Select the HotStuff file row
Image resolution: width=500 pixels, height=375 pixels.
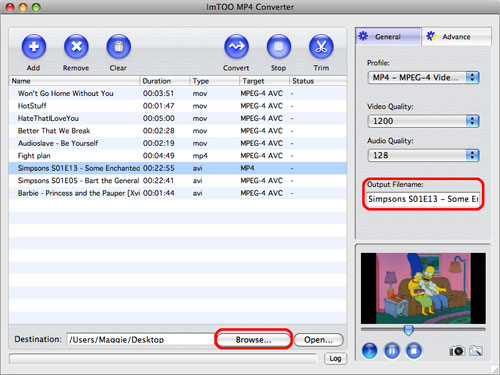pyautogui.click(x=178, y=106)
